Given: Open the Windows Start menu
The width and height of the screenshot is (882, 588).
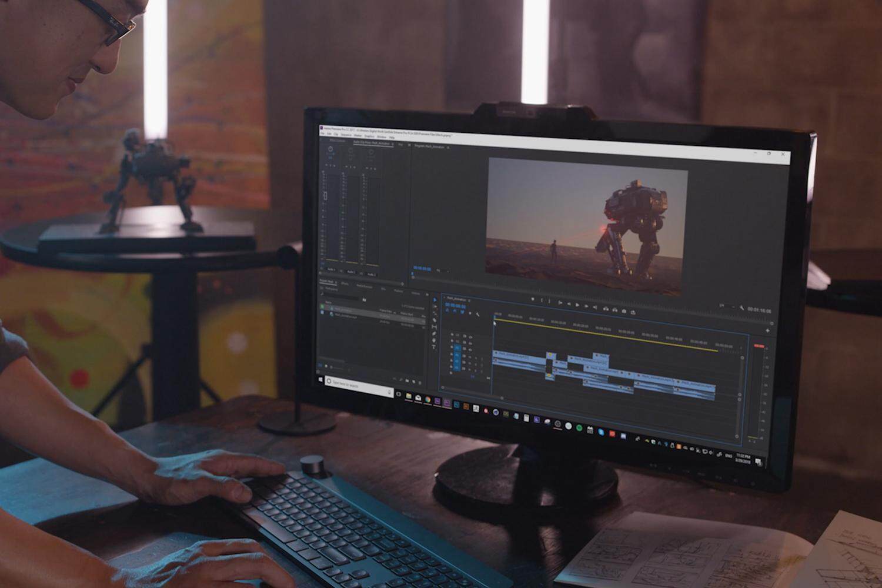Looking at the screenshot, I should pyautogui.click(x=320, y=379).
